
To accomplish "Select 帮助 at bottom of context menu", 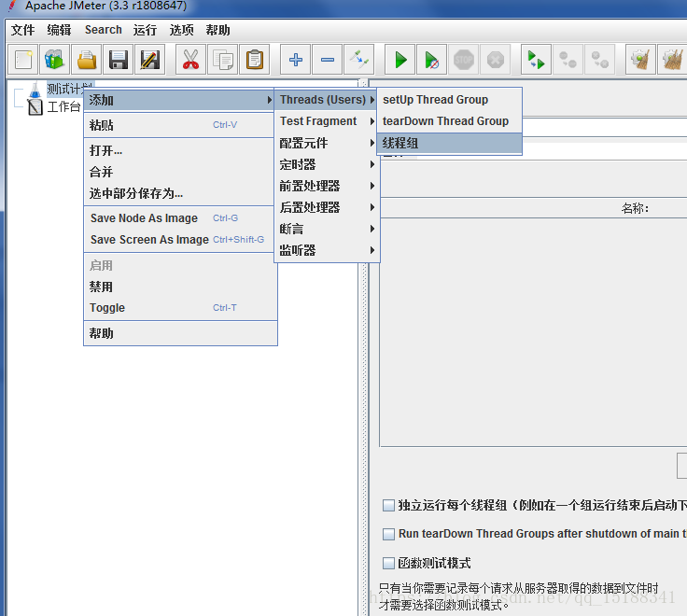I will [180, 333].
